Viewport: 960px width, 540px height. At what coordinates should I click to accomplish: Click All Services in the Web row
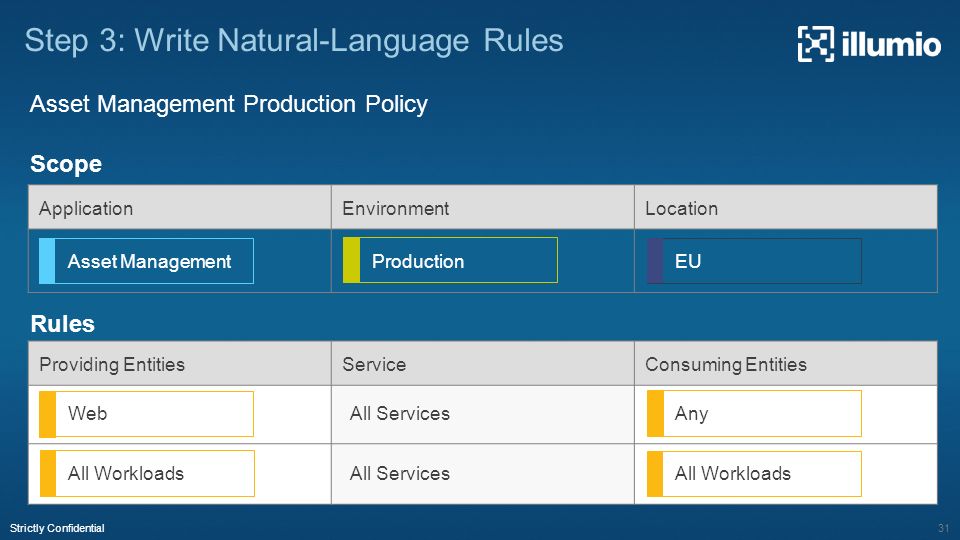click(x=400, y=414)
